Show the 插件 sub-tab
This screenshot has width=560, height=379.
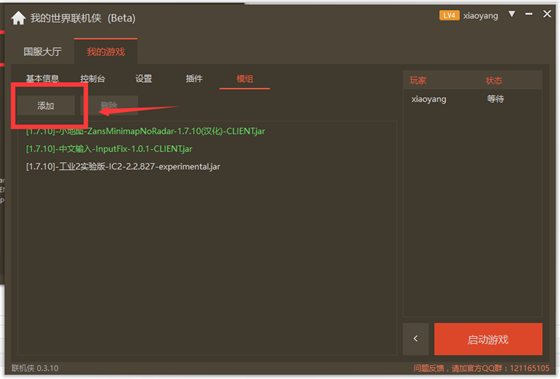coord(194,79)
